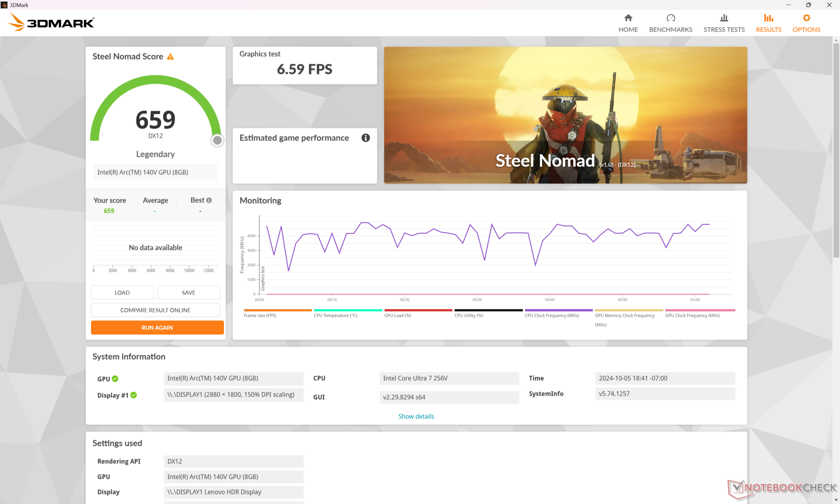Click the Steel Nomad banner image
Screen dimensions: 840x504
click(x=565, y=115)
